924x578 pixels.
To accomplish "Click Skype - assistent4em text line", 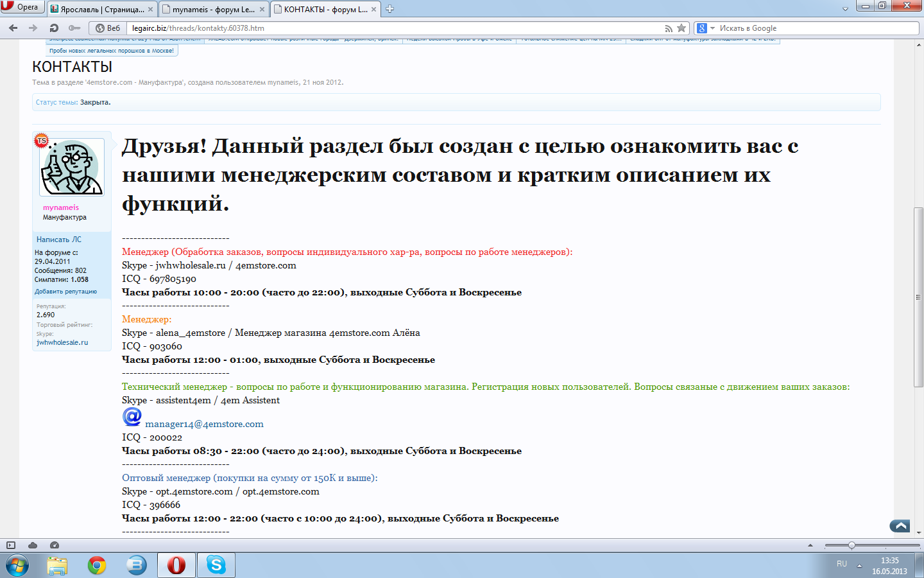I will (x=201, y=400).
